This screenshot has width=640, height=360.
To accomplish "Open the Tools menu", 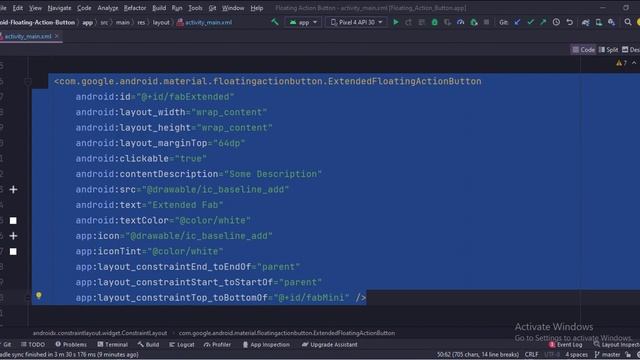I will click(195, 8).
